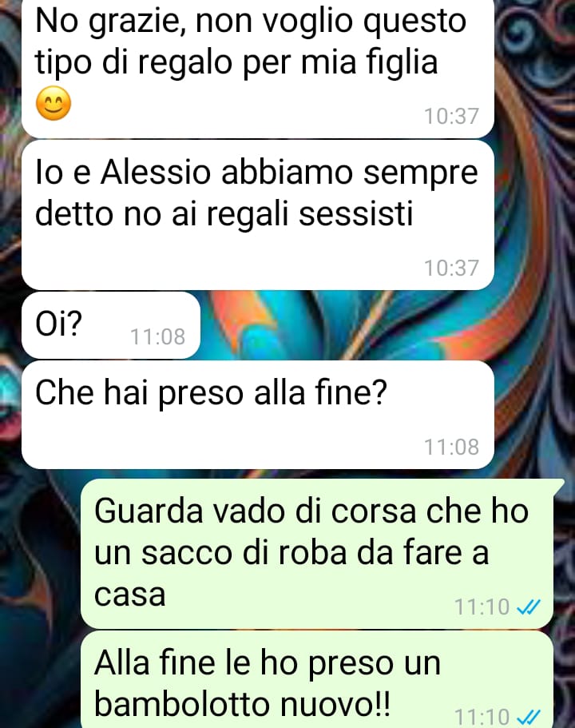Tap the name 'Alessio' in the message
The image size is (575, 728).
point(156,173)
